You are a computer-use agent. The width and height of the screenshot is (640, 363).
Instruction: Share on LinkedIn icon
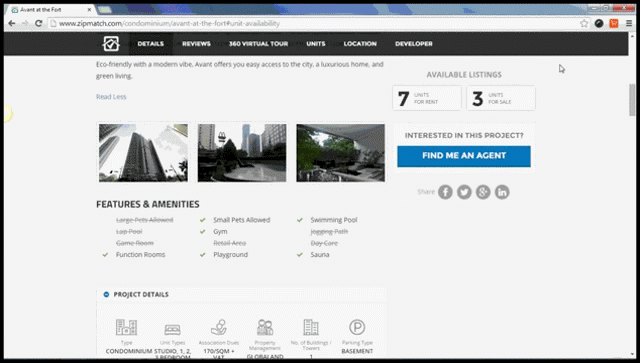(x=502, y=192)
